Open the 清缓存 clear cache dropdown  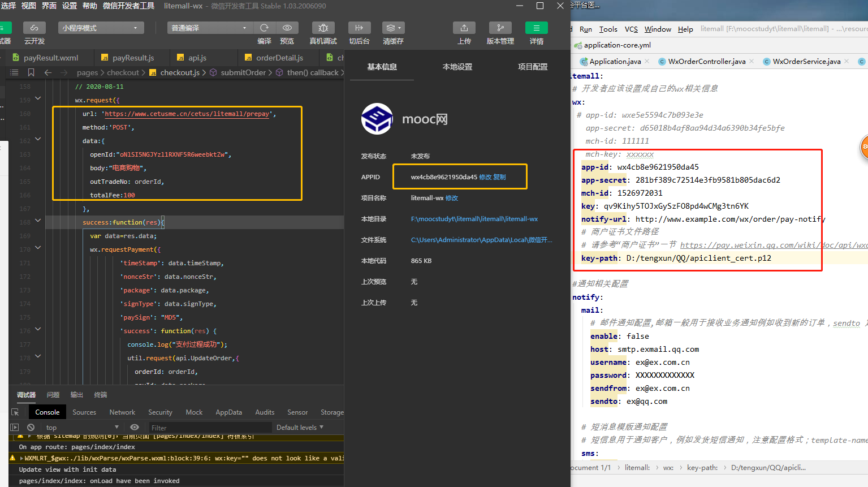393,28
